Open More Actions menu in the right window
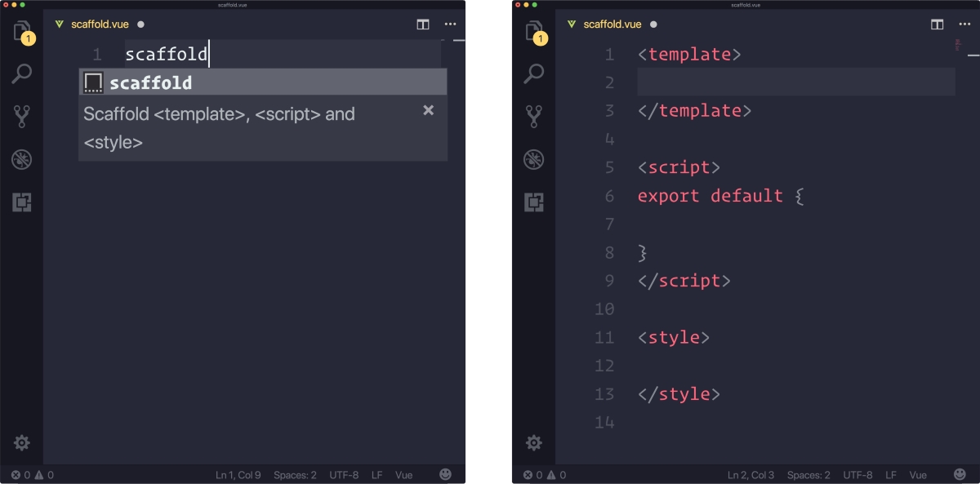The height and width of the screenshot is (484, 980). click(964, 24)
